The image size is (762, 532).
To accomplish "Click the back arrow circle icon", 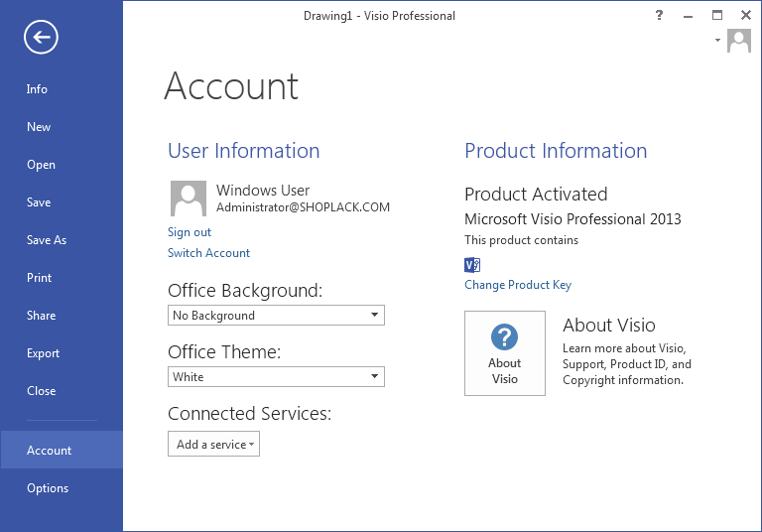I will click(41, 37).
